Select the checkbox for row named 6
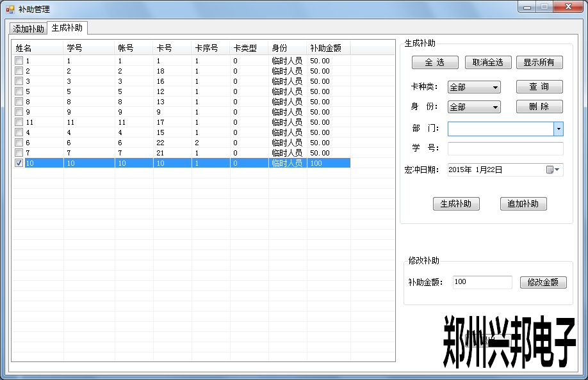588x380 pixels. click(x=19, y=143)
